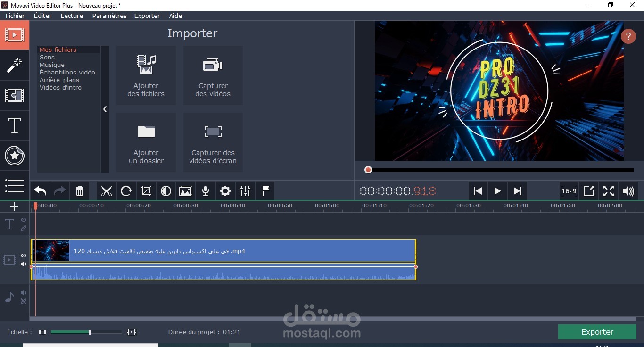Image resolution: width=644 pixels, height=347 pixels.
Task: Select the Crop tool
Action: tap(146, 191)
